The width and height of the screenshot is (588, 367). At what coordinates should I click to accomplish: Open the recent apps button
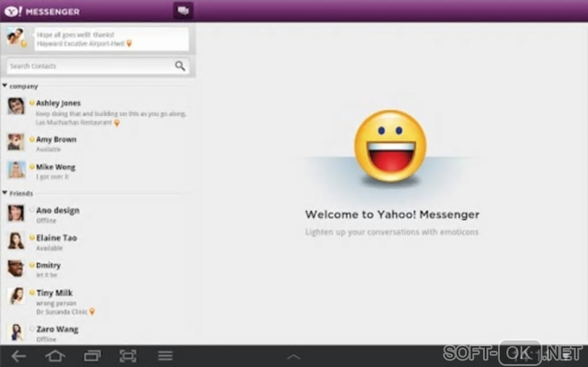[x=92, y=355]
